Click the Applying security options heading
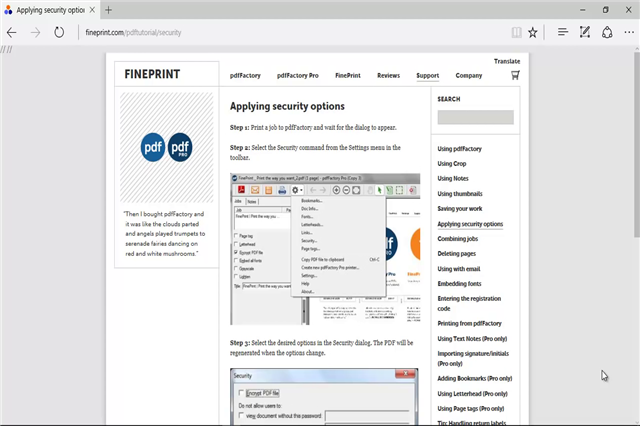The width and height of the screenshot is (640, 426). [x=287, y=106]
